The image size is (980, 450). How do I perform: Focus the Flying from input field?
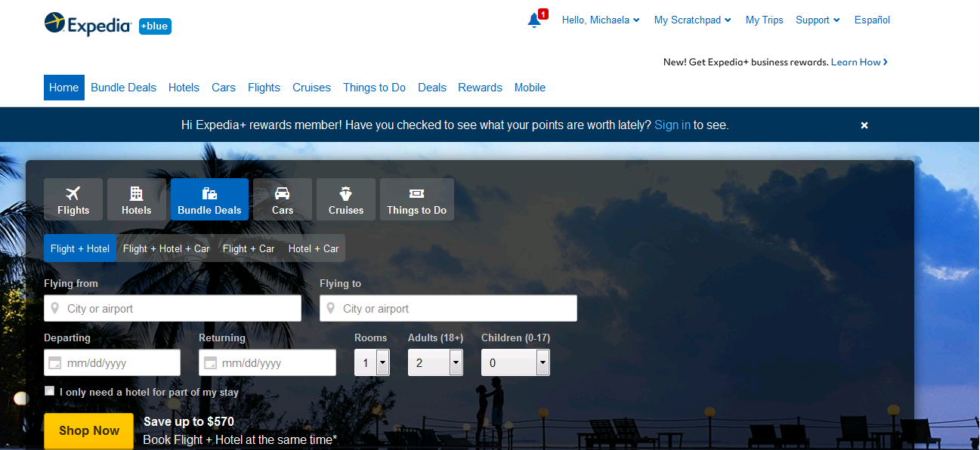click(x=172, y=308)
